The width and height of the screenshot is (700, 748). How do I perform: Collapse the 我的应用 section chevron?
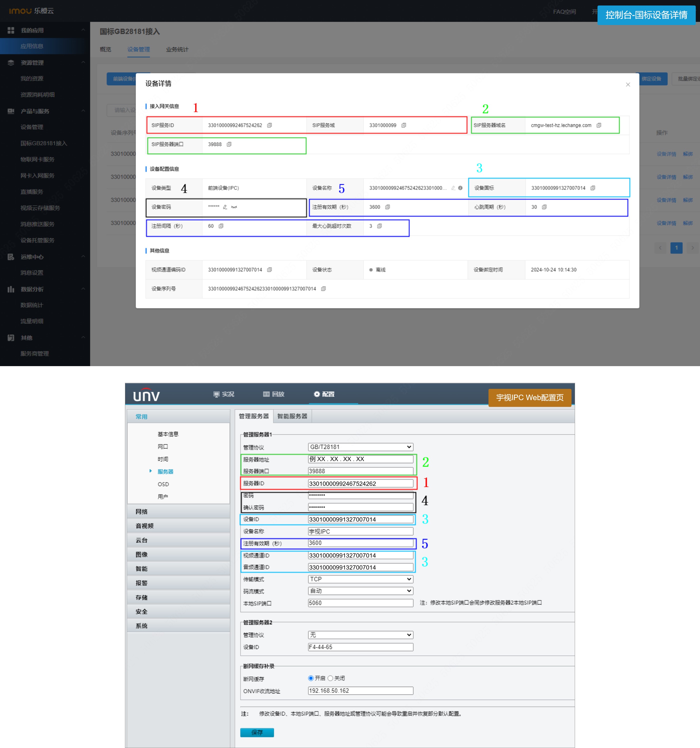[83, 30]
